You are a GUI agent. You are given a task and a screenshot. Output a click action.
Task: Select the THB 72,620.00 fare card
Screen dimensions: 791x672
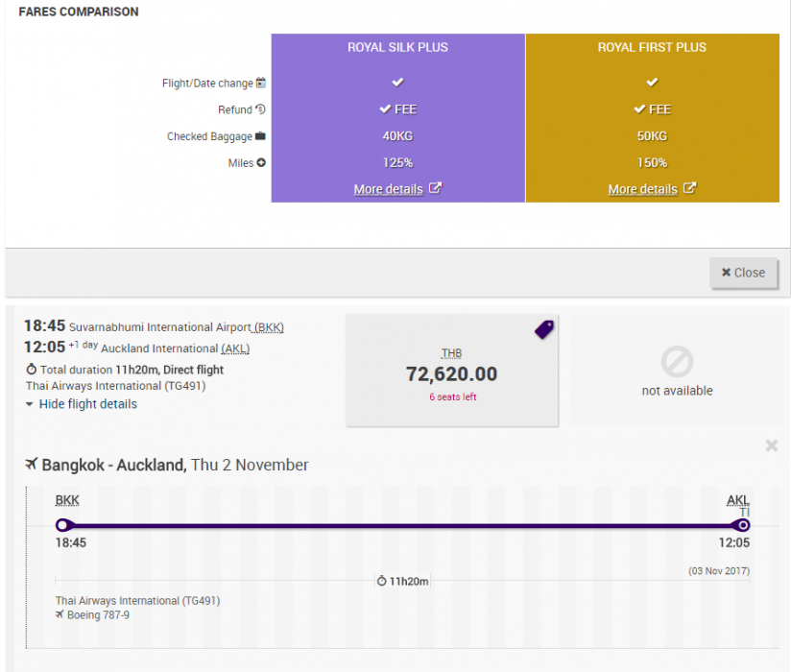(x=451, y=370)
